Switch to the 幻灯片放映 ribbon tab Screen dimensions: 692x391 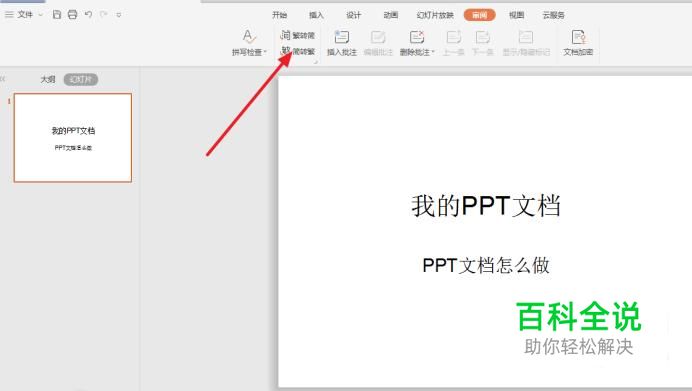pyautogui.click(x=435, y=15)
